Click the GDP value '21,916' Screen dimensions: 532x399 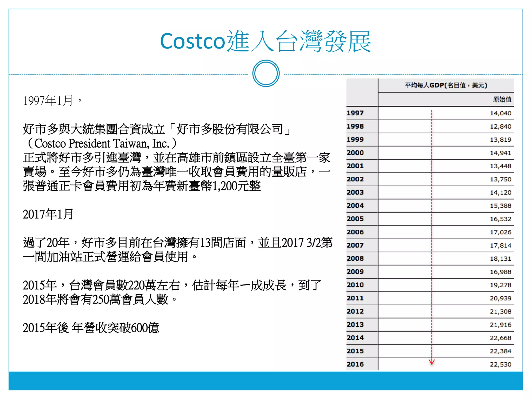501,325
